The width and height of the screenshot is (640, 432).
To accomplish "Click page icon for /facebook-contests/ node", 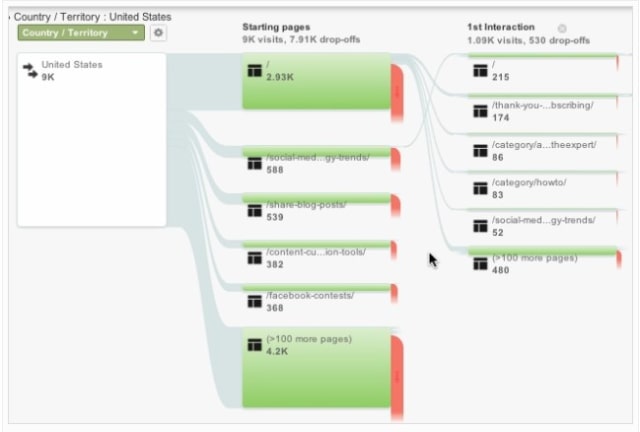I will (254, 301).
